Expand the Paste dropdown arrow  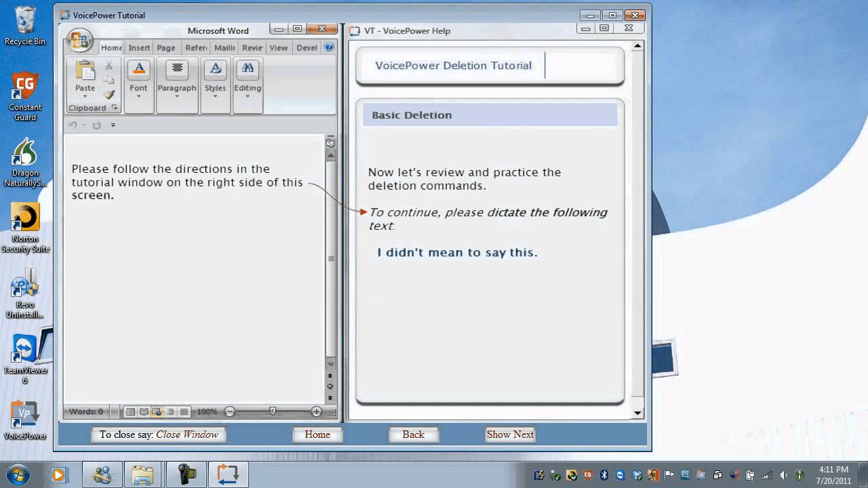coord(85,96)
